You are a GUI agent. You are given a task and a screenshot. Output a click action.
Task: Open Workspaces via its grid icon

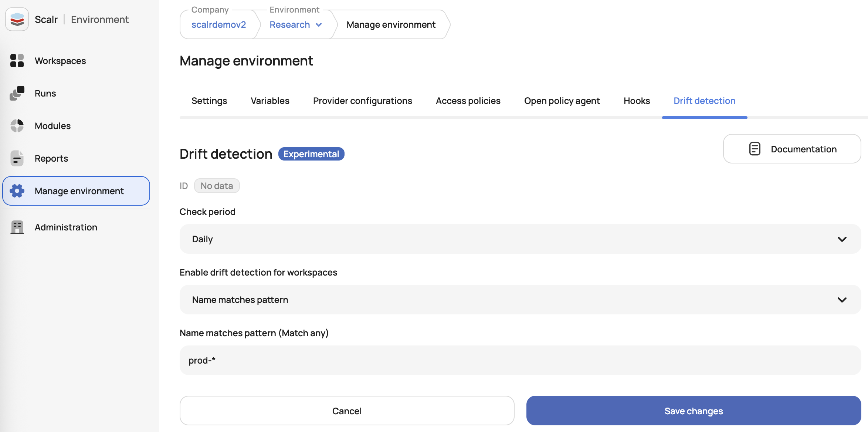[x=17, y=61]
